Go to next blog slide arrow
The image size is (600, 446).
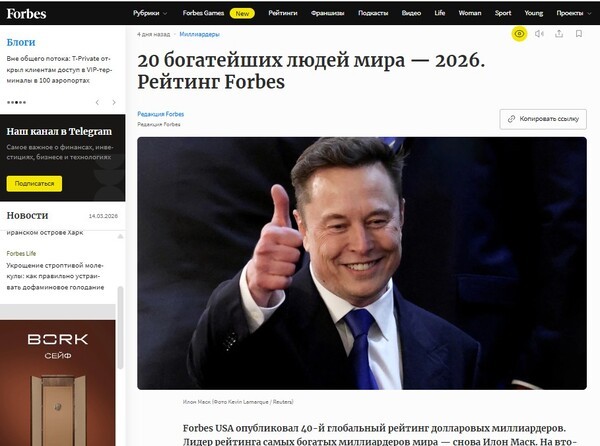pos(115,102)
